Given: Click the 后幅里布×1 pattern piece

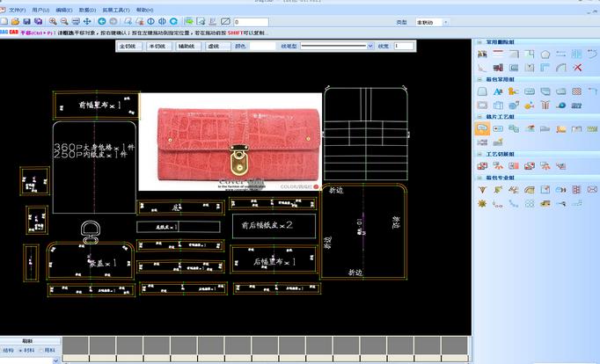Looking at the screenshot, I should (x=274, y=259).
